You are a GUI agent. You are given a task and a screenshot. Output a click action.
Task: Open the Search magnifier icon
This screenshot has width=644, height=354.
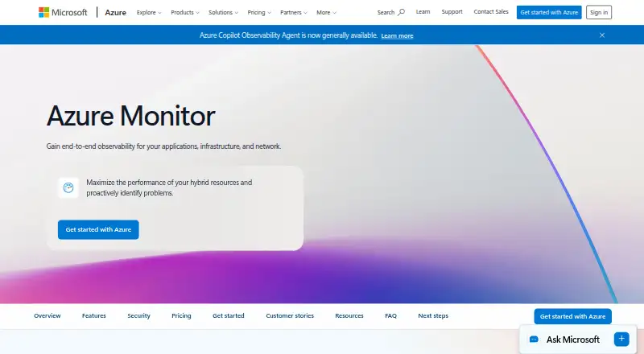pos(402,12)
